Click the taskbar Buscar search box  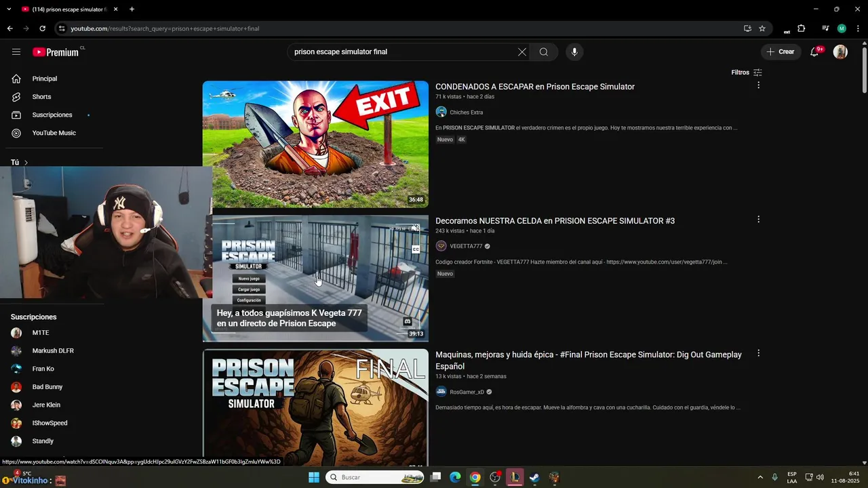[x=375, y=477]
